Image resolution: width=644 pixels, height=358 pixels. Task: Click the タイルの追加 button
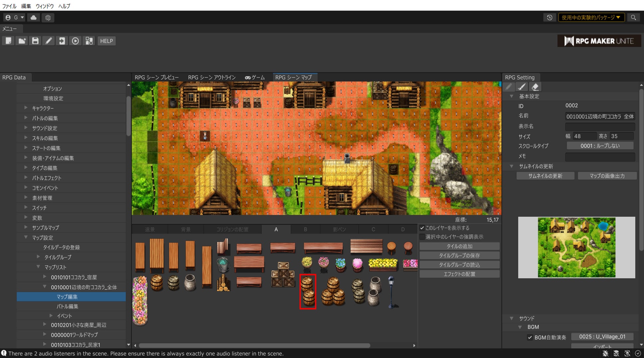pyautogui.click(x=459, y=246)
